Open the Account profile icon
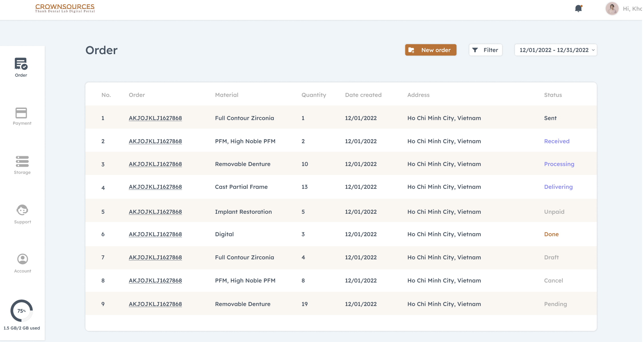The image size is (644, 342). click(x=23, y=259)
